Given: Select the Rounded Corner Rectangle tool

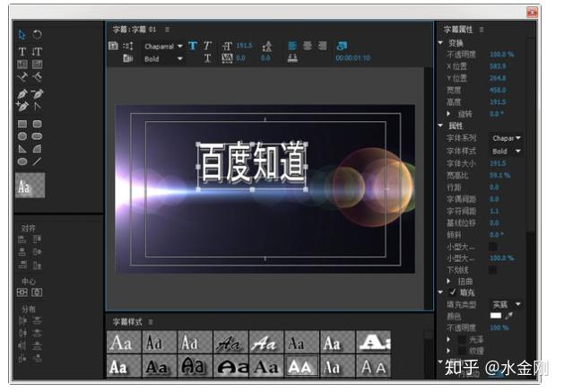Looking at the screenshot, I should 37,124.
